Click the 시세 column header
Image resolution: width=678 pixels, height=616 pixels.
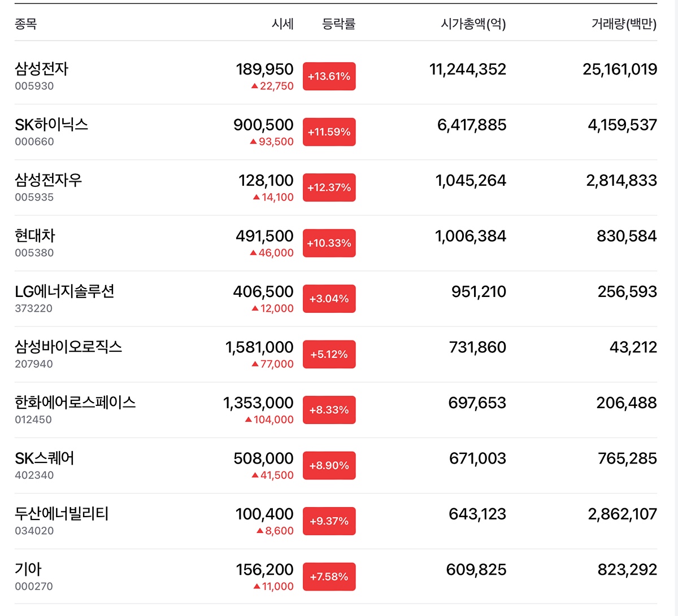[282, 24]
